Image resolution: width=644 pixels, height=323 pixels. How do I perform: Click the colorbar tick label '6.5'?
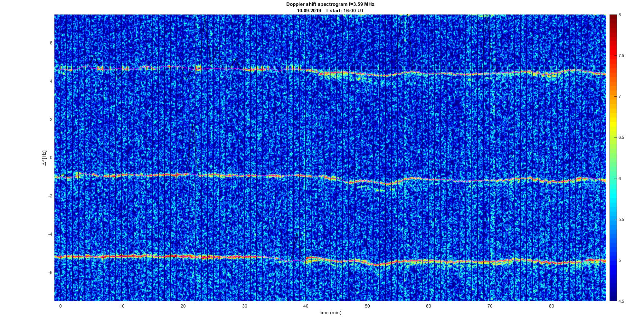point(621,138)
